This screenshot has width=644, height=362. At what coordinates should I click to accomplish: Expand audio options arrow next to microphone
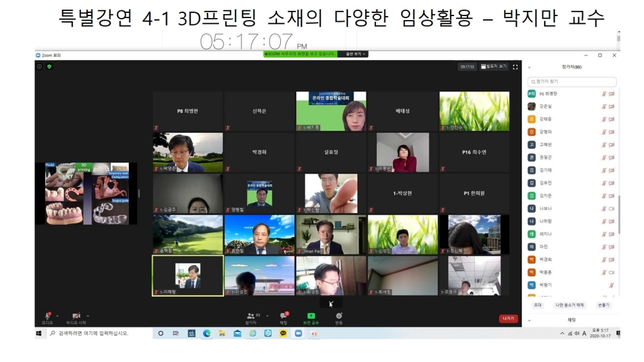(x=58, y=316)
